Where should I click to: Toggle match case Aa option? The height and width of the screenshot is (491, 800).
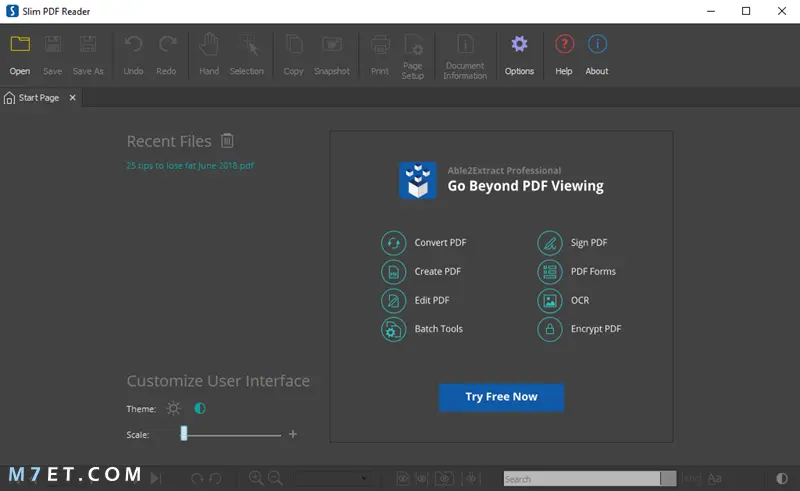(x=714, y=478)
